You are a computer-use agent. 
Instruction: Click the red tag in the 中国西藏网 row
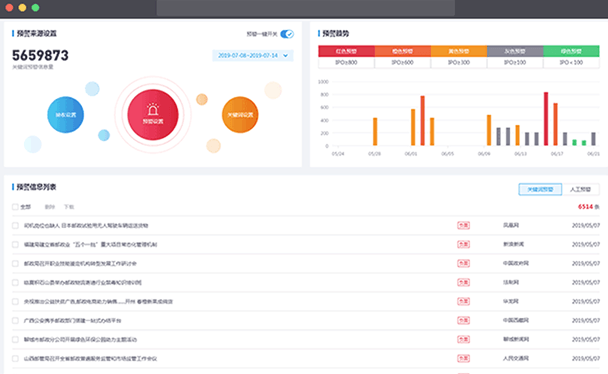click(463, 320)
